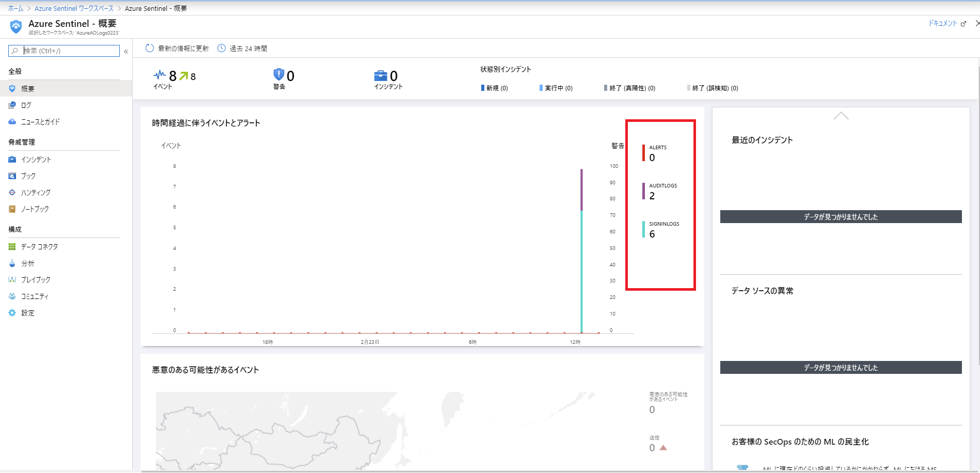Screen dimensions: 980x473
Task: Open the 概要 overview menu item
Action: coord(66,88)
